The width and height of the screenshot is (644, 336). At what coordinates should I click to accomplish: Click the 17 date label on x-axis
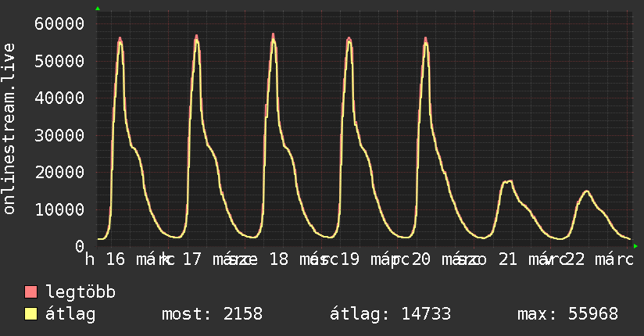tap(191, 259)
